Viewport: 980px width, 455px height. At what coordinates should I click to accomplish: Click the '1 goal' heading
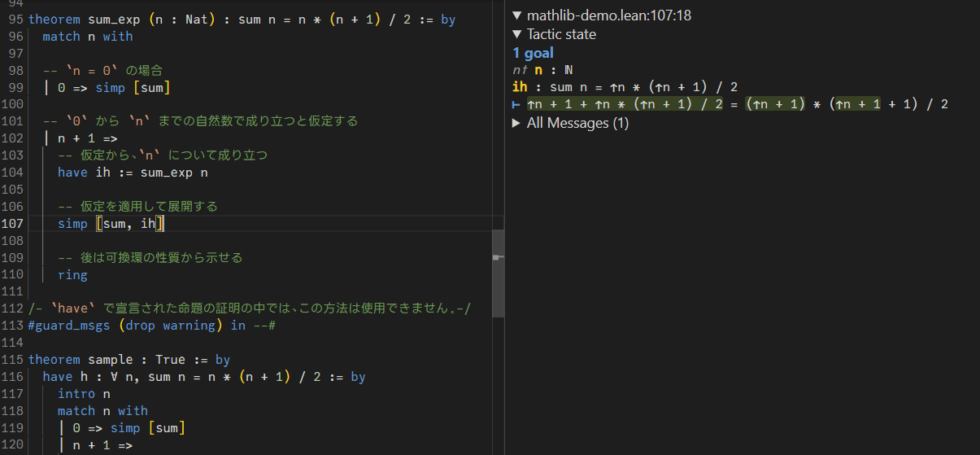click(x=533, y=53)
